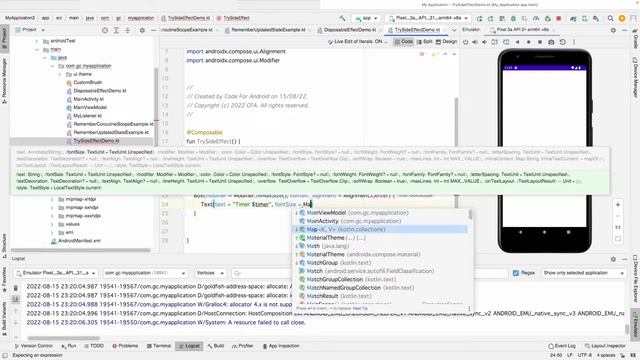Image resolution: width=640 pixels, height=360 pixels.
Task: Tap the phone screen back navigation button
Action: [x=520, y=232]
